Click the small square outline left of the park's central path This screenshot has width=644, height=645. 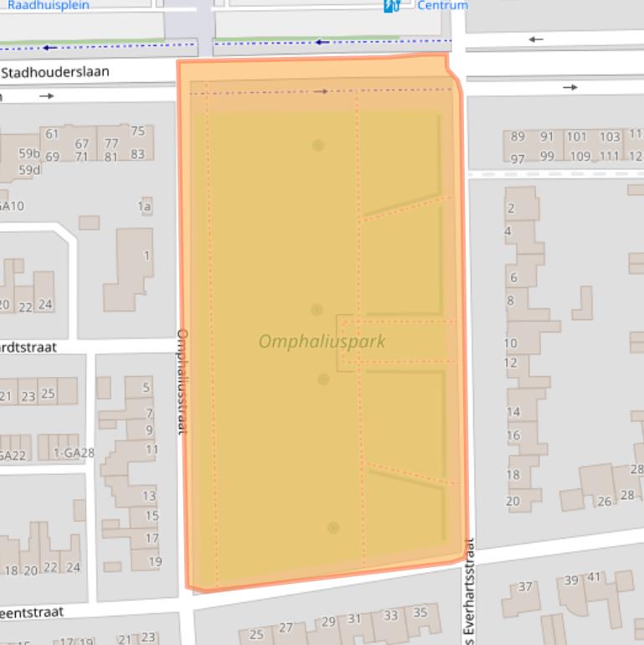pyautogui.click(x=344, y=343)
